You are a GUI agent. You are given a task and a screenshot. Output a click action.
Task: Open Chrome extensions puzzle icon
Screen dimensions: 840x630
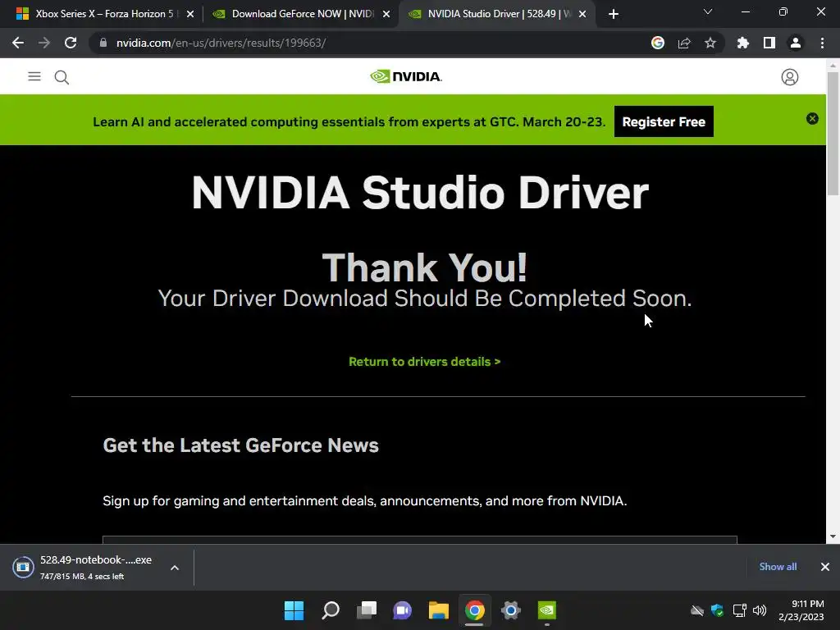tap(742, 43)
